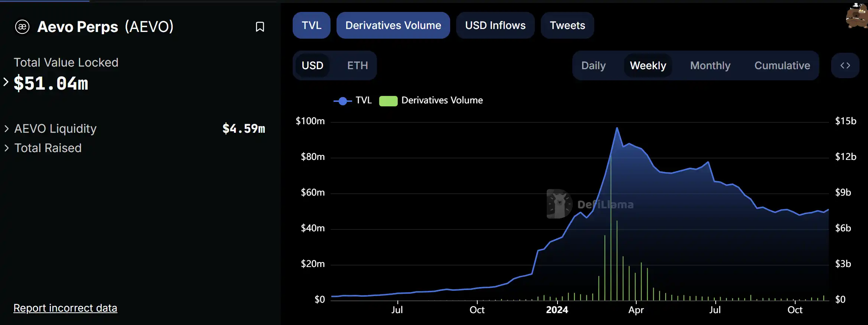Screen dimensions: 868x325
Task: Click the green Derivatives Volume legend swatch
Action: tap(388, 101)
